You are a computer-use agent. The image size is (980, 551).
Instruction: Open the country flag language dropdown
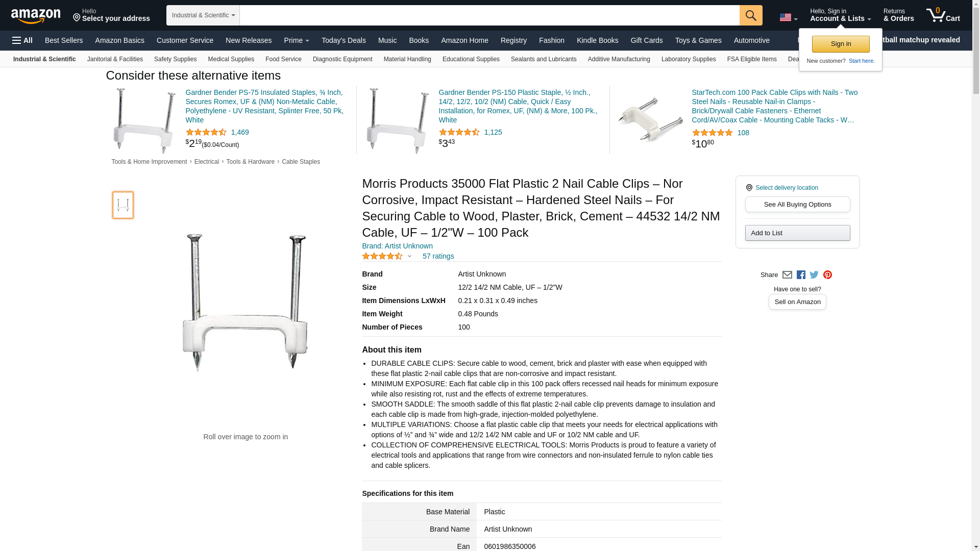[x=788, y=17]
